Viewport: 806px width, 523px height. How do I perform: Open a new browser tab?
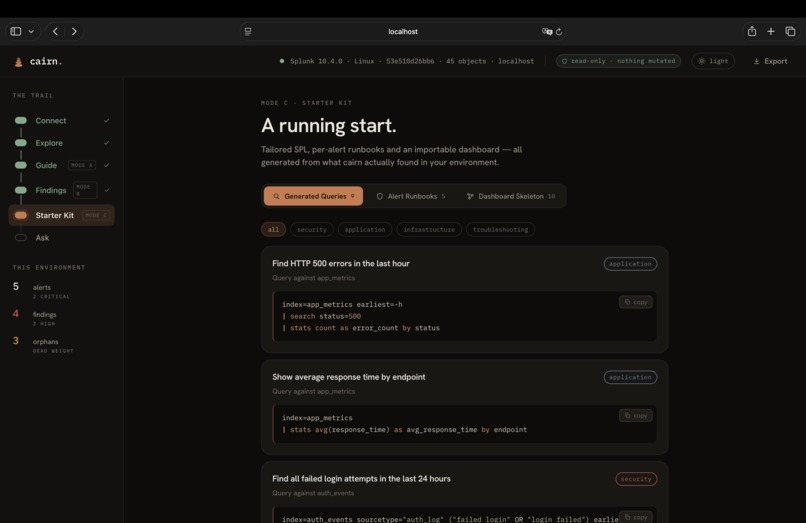coord(771,31)
